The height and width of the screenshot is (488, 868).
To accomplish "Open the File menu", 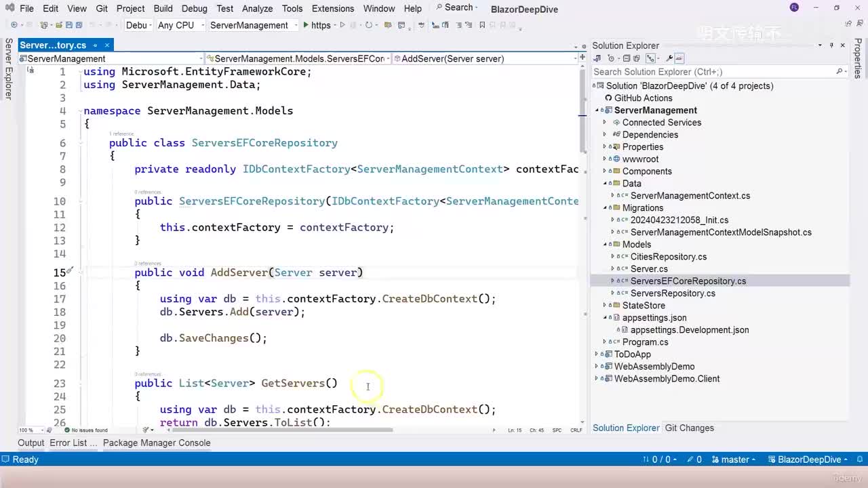I will tap(27, 8).
